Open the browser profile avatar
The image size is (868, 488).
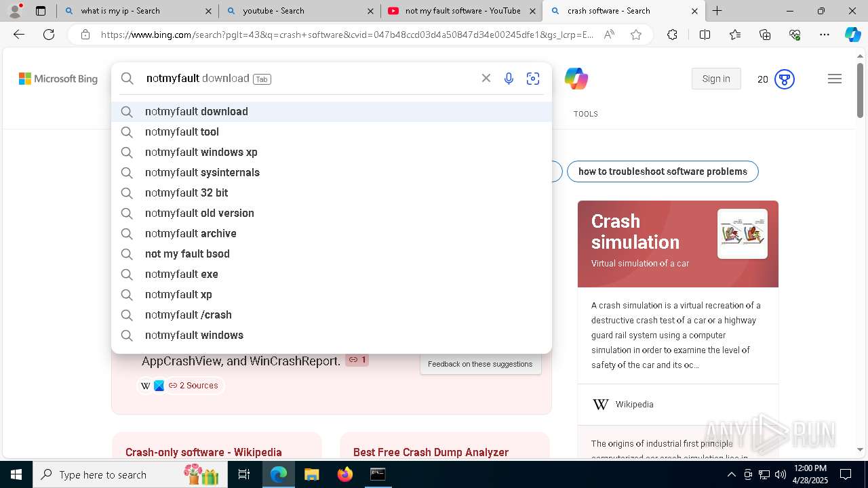click(x=14, y=11)
